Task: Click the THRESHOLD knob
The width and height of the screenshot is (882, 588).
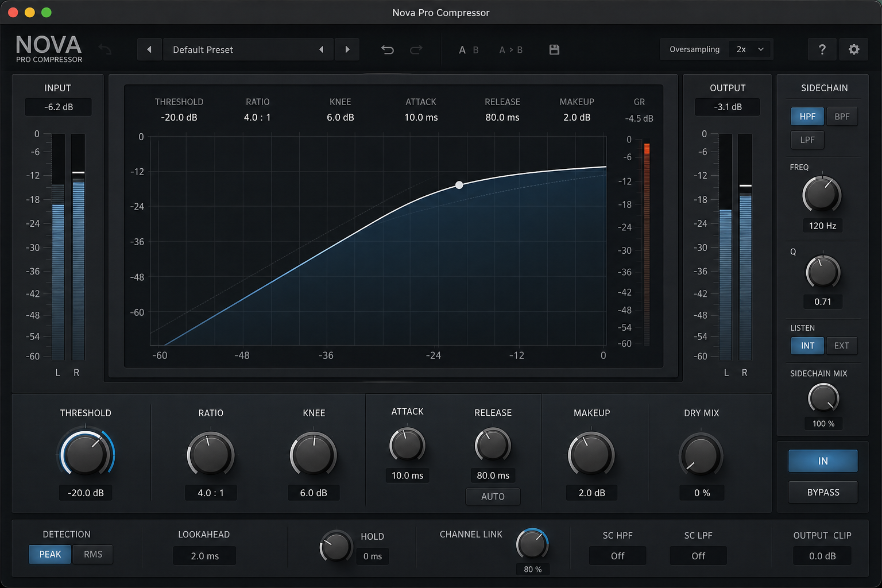Action: click(x=86, y=454)
